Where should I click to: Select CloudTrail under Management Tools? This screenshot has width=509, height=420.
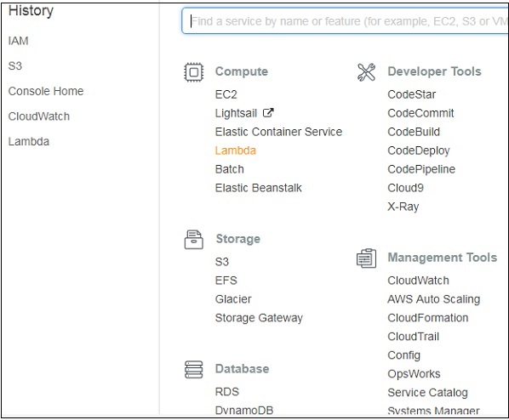click(413, 337)
